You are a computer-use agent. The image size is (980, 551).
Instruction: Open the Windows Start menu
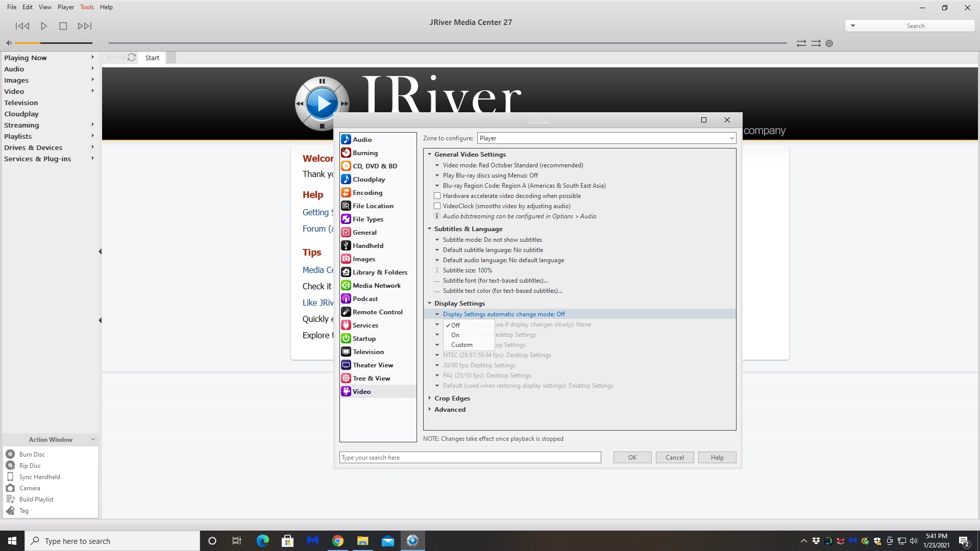(12, 541)
